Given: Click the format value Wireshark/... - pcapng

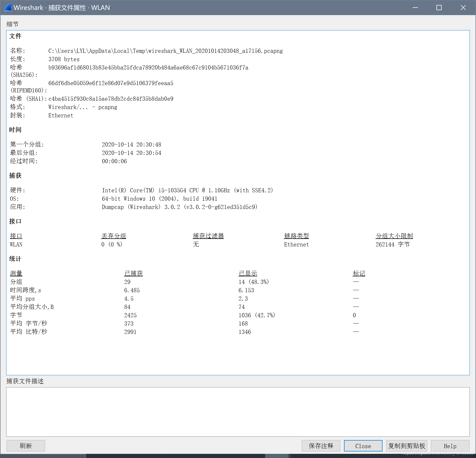Looking at the screenshot, I should click(x=83, y=107).
